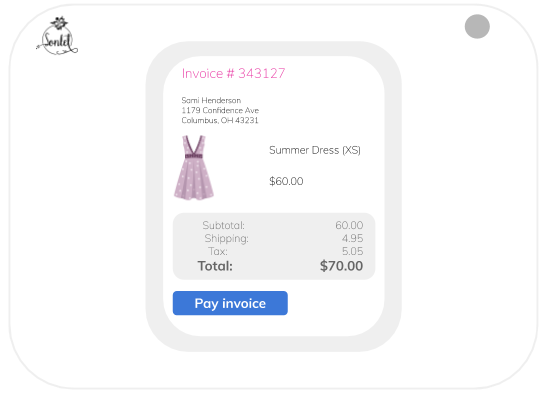Image resolution: width=546 pixels, height=393 pixels.
Task: Click the Tax label
Action: coord(218,251)
